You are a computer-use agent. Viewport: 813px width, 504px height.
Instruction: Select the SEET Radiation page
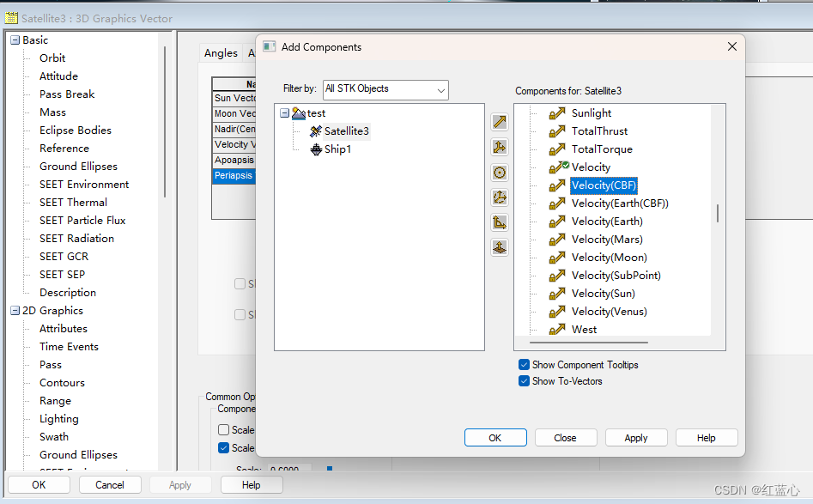tap(76, 239)
